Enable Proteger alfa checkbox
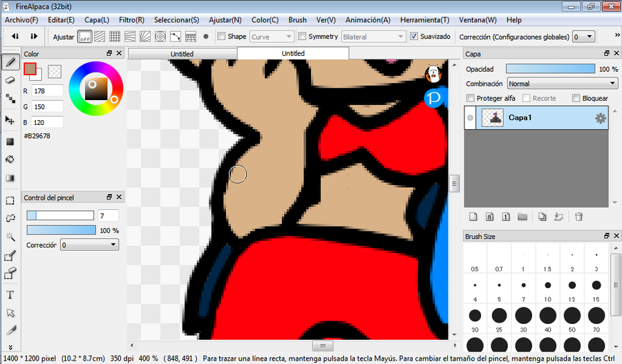 [x=471, y=98]
